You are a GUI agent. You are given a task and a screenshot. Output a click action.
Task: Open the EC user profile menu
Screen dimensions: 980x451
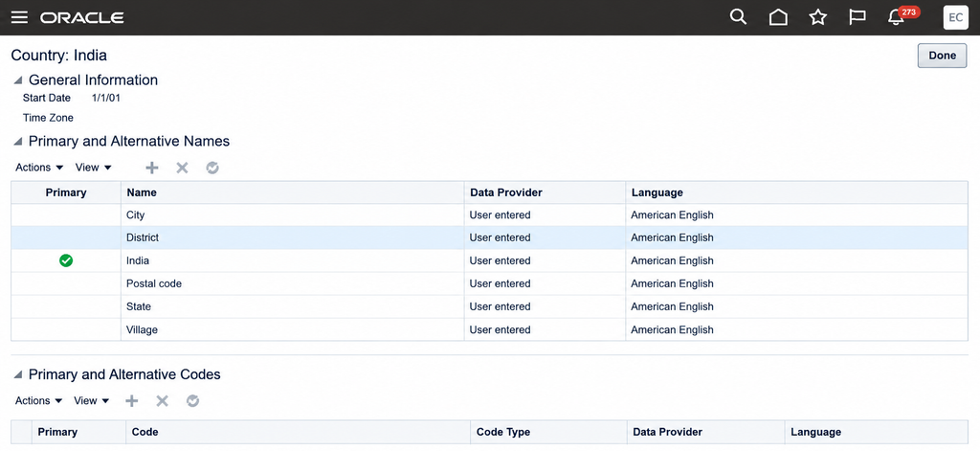tap(955, 17)
